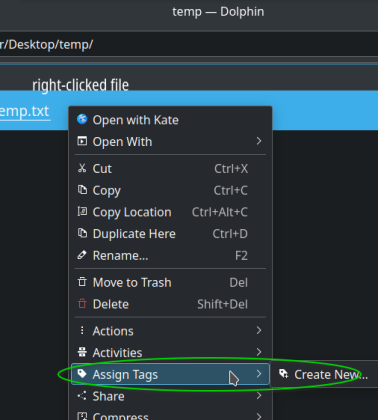Image resolution: width=378 pixels, height=420 pixels.
Task: Click the temp.txt file name link
Action: (x=25, y=111)
